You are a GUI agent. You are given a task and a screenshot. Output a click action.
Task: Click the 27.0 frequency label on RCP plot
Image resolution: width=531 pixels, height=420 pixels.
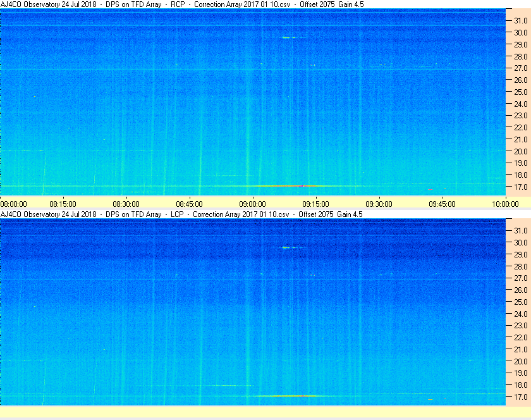[521, 68]
